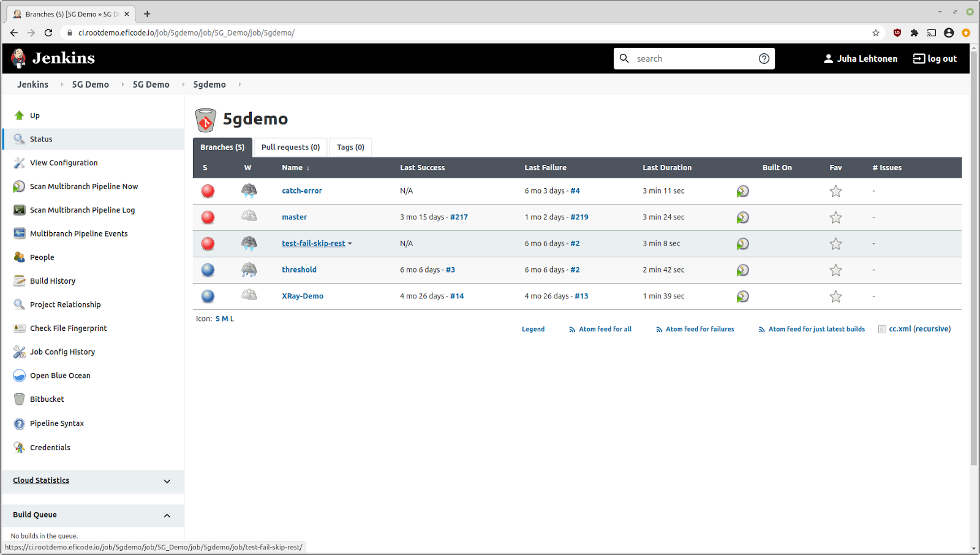The width and height of the screenshot is (980, 555).
Task: Reload the page with browser refresh button
Action: pos(48,33)
